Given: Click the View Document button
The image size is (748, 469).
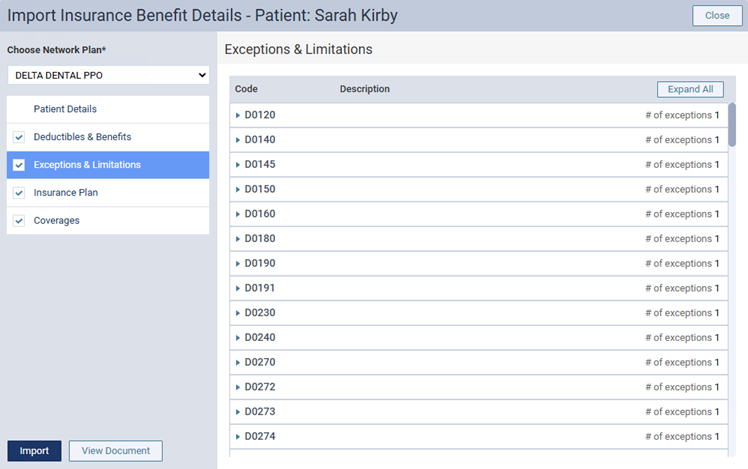Looking at the screenshot, I should coord(116,451).
